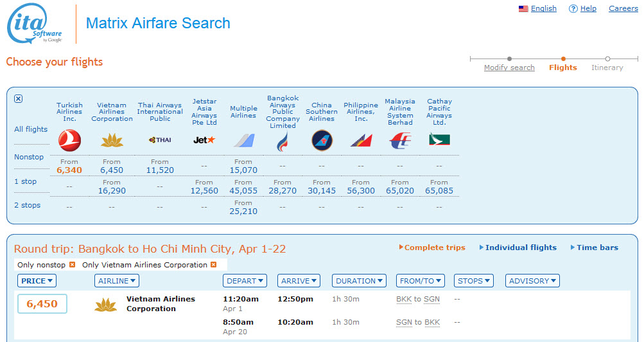Select the China Southern Airlines logo
Screen dimensions: 644x342
pyautogui.click(x=322, y=140)
